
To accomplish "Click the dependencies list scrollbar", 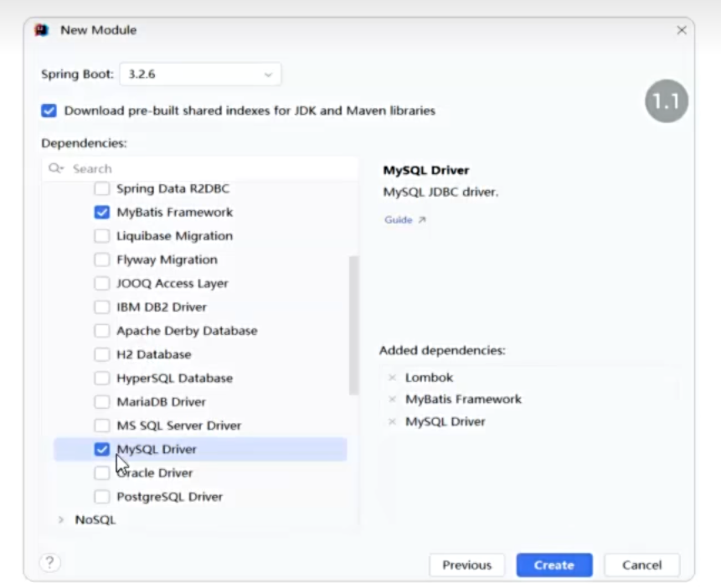I will click(x=353, y=325).
